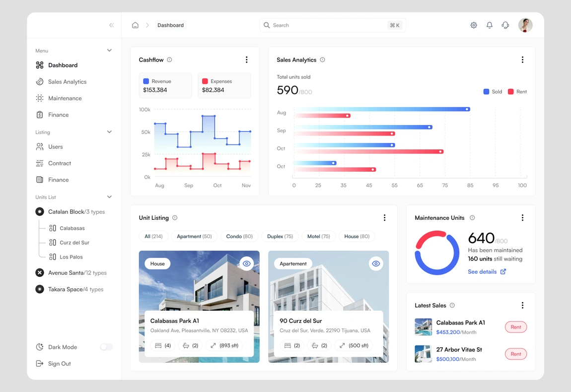Viewport: 571px width, 392px height.
Task: Open notifications with the bell icon
Action: 490,25
